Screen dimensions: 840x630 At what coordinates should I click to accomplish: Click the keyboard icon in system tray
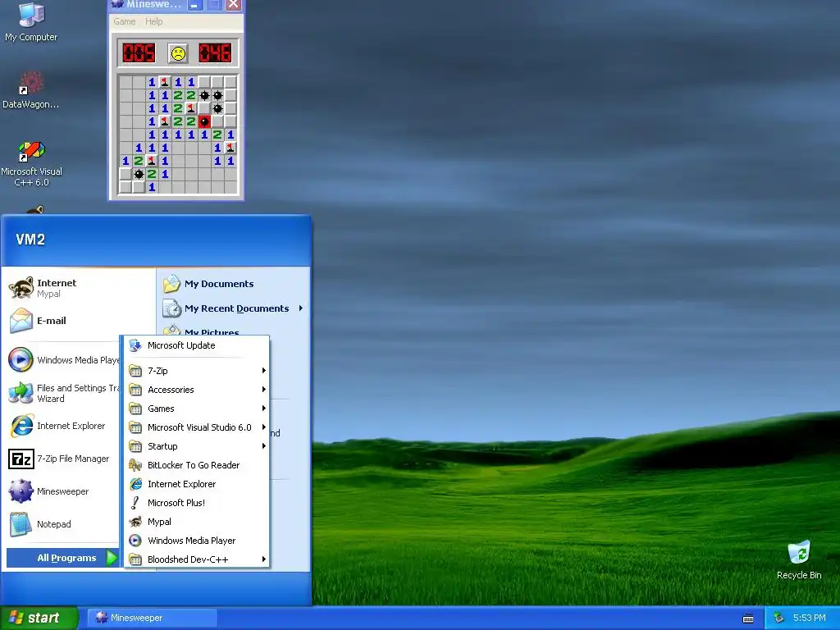(748, 619)
